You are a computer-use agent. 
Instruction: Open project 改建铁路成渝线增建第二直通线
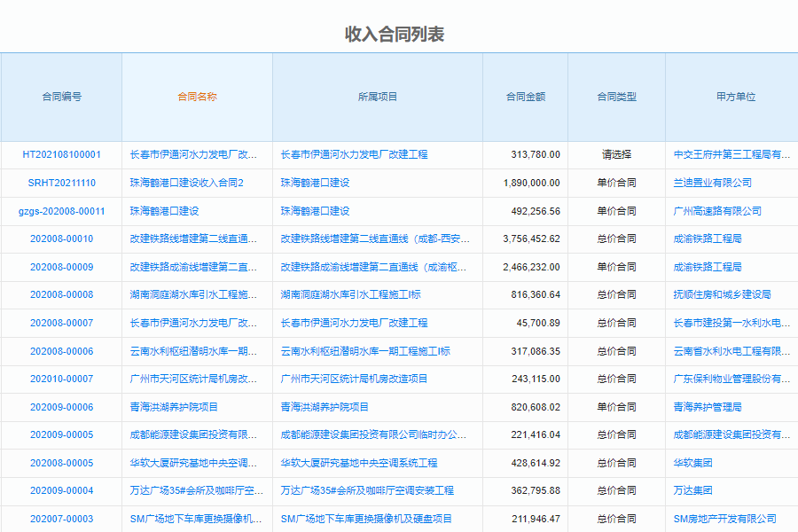tap(373, 267)
